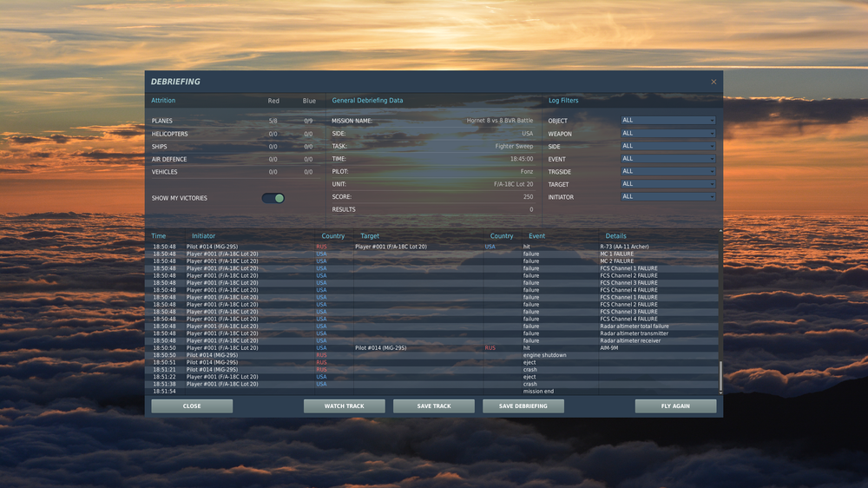This screenshot has width=868, height=488.
Task: Open the EVENT filter dropdown
Action: [x=667, y=159]
